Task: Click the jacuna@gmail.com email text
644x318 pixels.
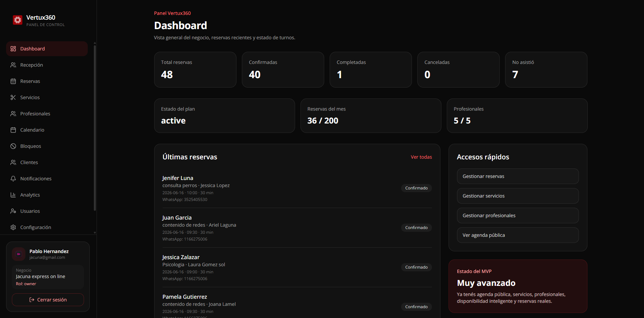Action: pyautogui.click(x=47, y=257)
